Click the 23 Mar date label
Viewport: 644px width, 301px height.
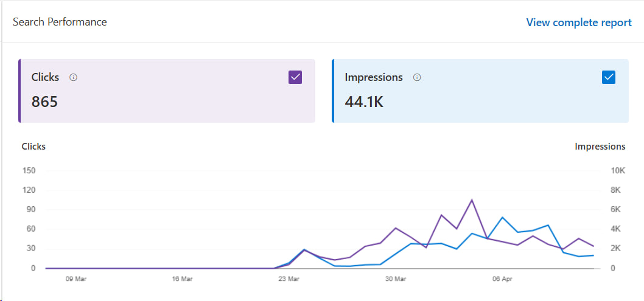click(x=289, y=279)
